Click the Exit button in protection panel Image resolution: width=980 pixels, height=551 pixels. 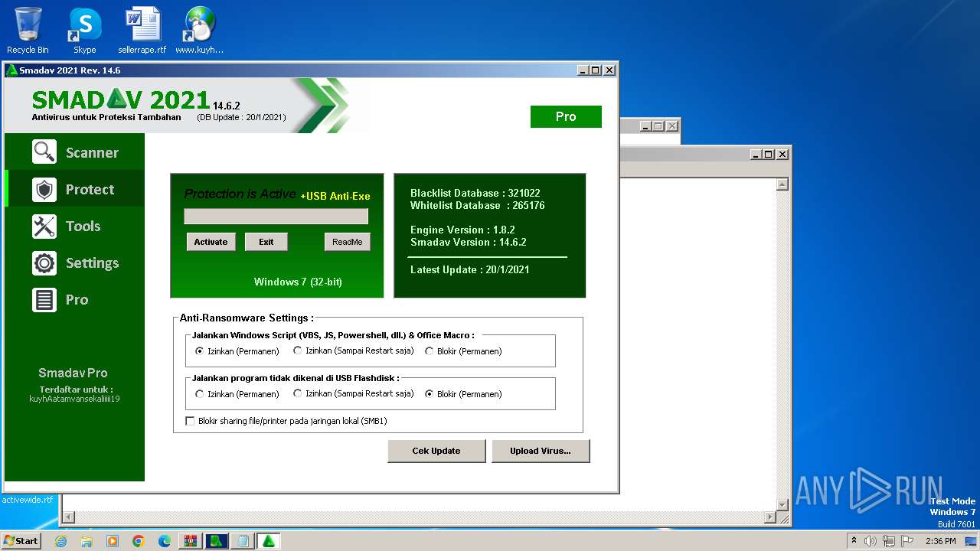[266, 242]
